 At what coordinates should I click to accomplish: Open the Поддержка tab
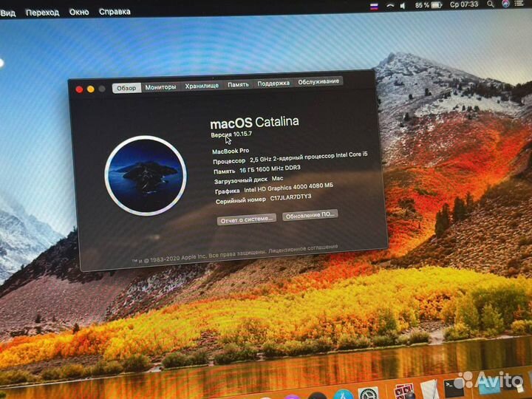(x=273, y=83)
